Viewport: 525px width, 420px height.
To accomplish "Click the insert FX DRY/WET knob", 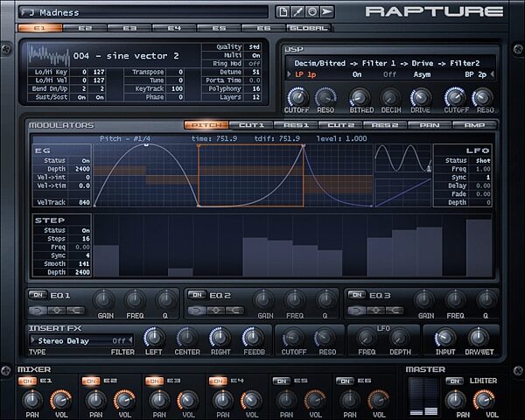I will (x=479, y=338).
